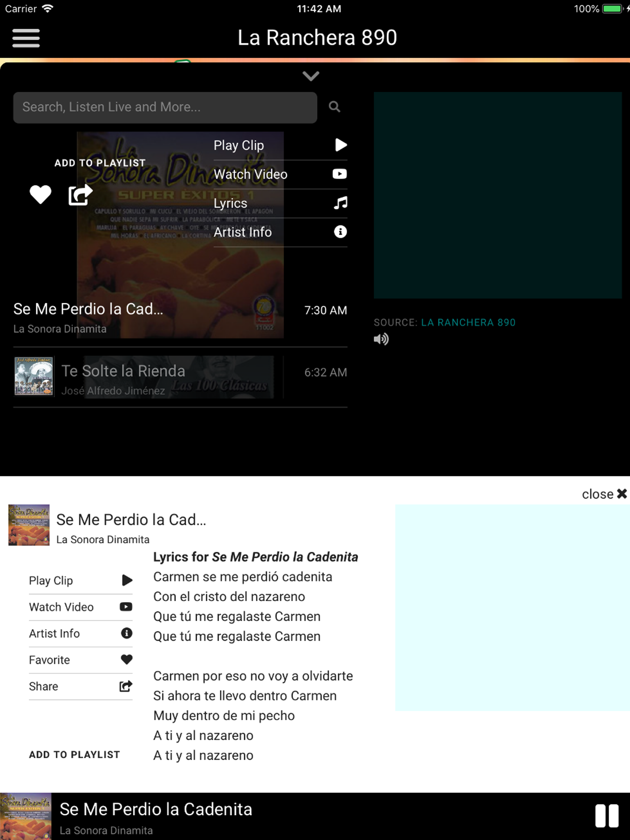Collapse panel with down chevron

311,76
